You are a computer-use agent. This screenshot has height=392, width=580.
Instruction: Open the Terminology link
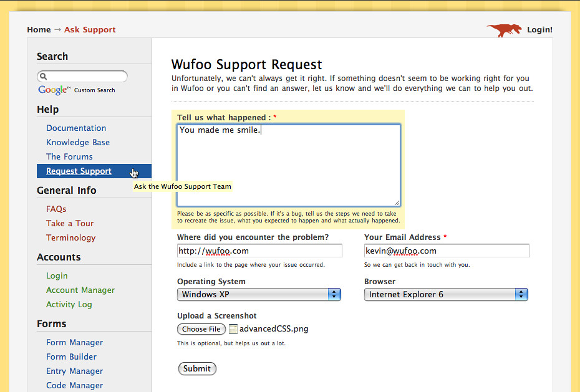[71, 238]
